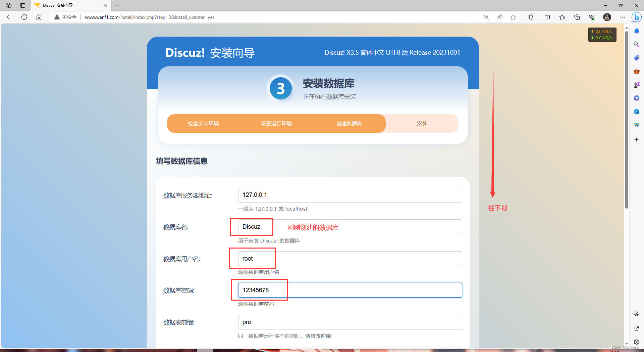644x352 pixels.
Task: Open the sidebar screenshot icon
Action: (x=636, y=313)
